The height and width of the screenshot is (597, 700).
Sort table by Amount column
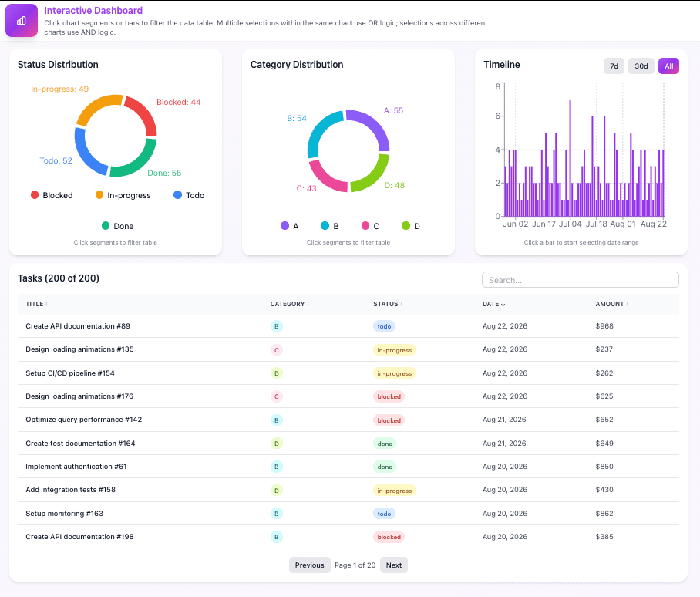tap(612, 304)
